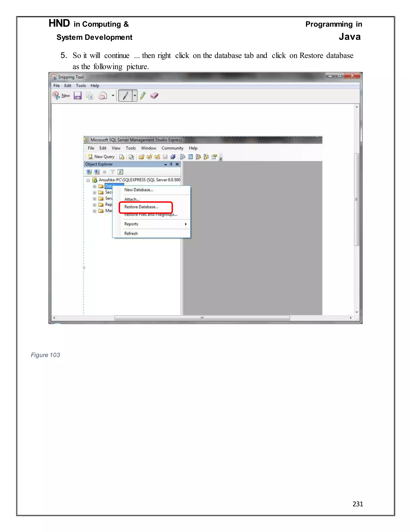Expand the Management folder node
The image size is (411, 532).
click(95, 211)
